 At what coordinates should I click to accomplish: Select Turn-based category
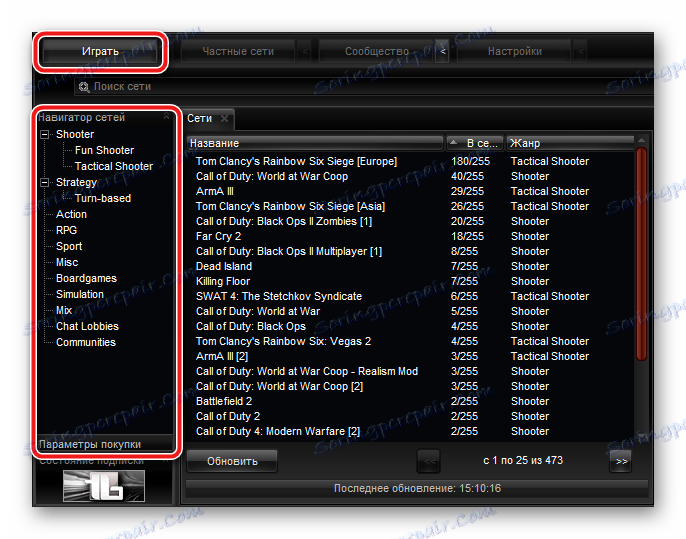tap(103, 198)
